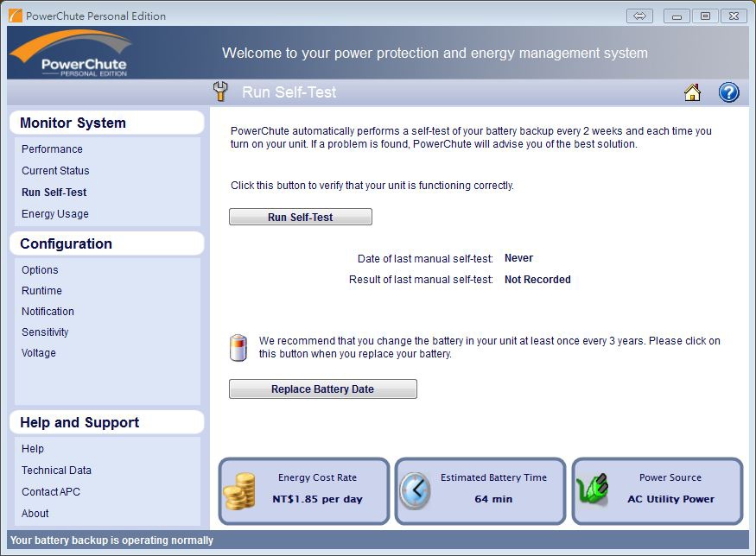
Task: Open Sensitivity settings
Action: coord(45,332)
